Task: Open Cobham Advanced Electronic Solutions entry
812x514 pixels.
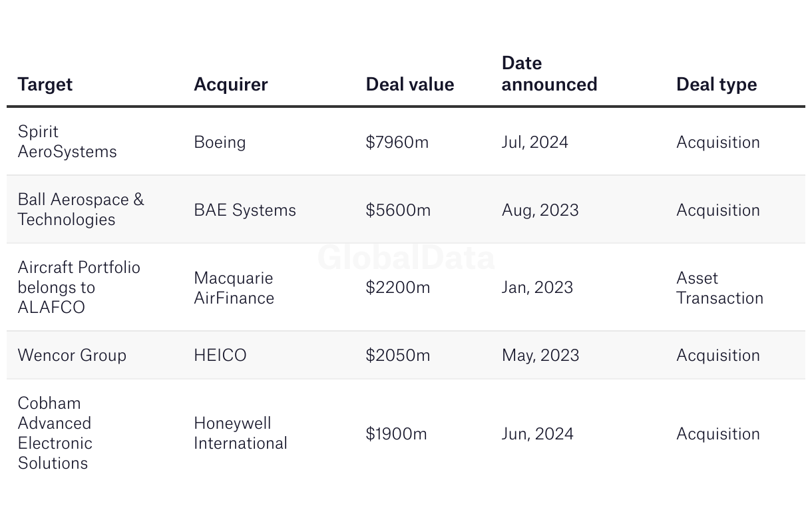Action: [x=55, y=433]
